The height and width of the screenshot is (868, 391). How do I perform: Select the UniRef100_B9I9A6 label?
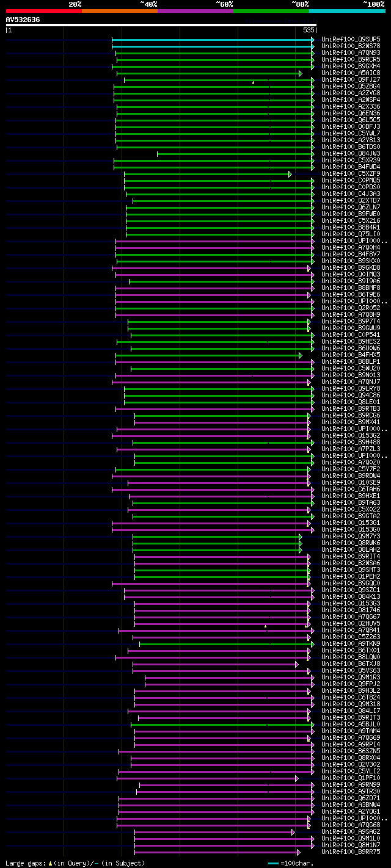(x=351, y=281)
